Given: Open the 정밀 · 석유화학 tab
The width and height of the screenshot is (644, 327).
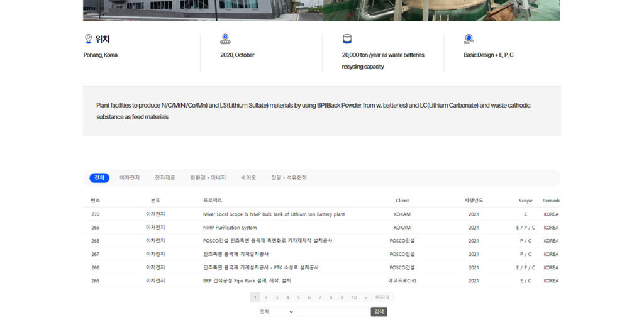Looking at the screenshot, I should coord(289,178).
